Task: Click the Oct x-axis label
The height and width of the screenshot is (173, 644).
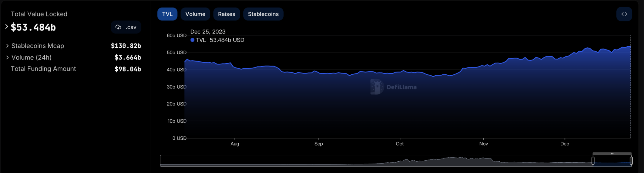Action: pos(400,144)
